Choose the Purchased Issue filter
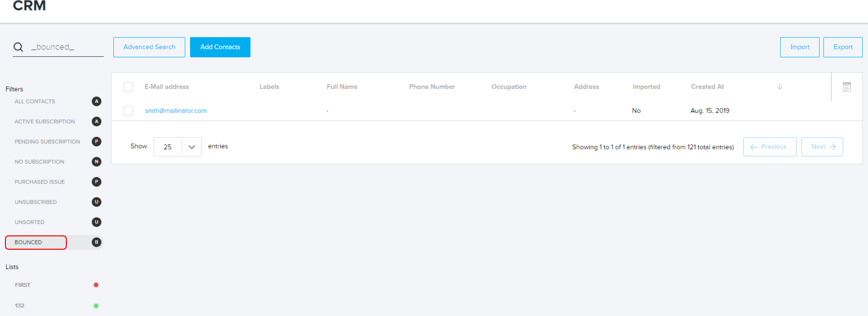Image resolution: width=868 pixels, height=316 pixels. (x=40, y=182)
